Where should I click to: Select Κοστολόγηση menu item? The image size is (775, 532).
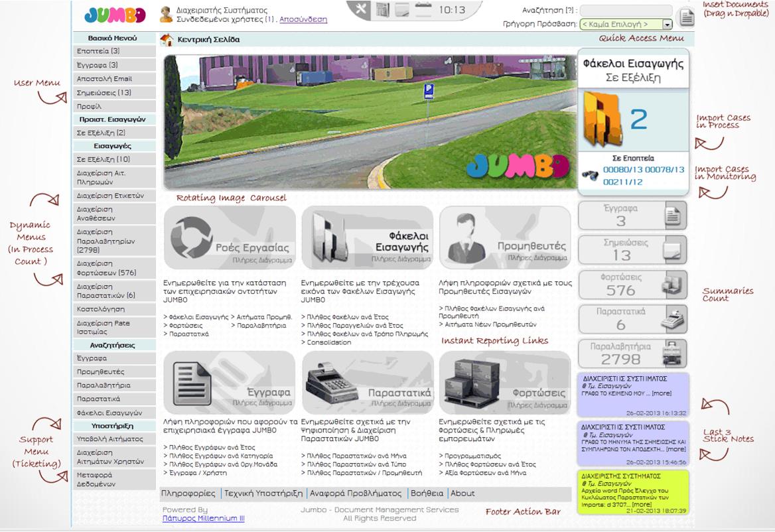tap(114, 309)
